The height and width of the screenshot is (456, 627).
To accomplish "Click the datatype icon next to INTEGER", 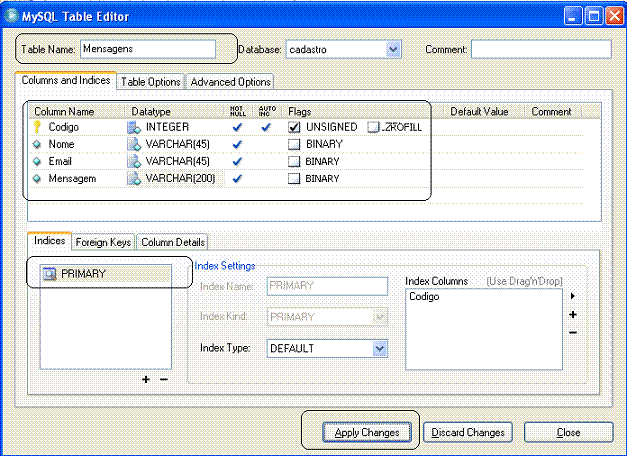I will click(x=134, y=127).
